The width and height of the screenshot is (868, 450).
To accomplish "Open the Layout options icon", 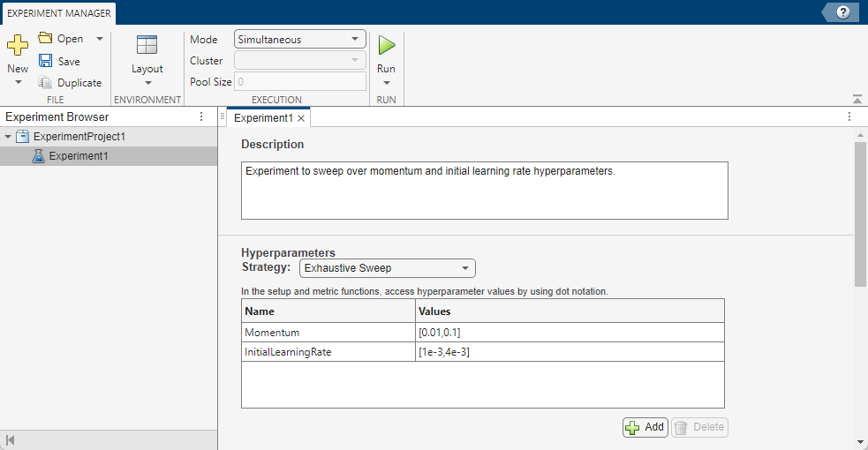I will (147, 46).
